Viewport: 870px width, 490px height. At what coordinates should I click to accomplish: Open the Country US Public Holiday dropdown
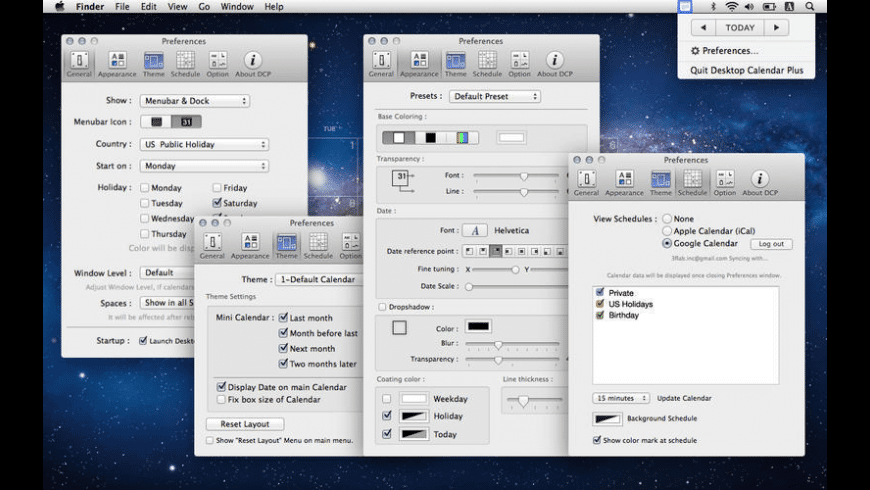(204, 144)
